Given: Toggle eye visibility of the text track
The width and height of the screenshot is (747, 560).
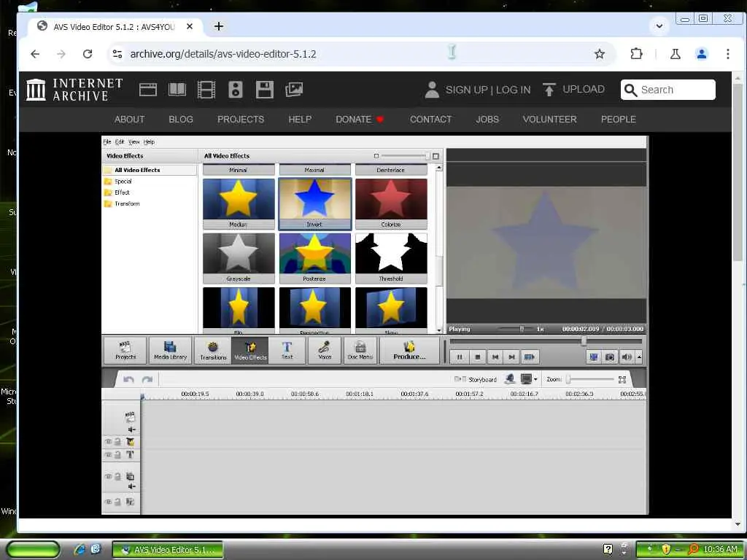Looking at the screenshot, I should [108, 455].
